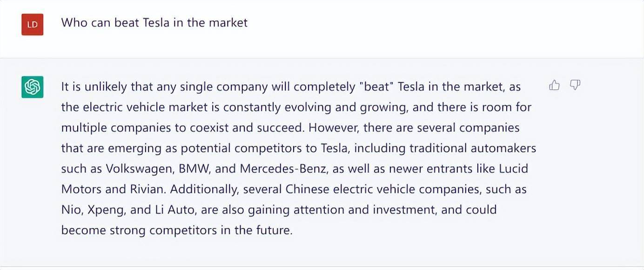Click the green ChatGPT logo avatar
The image size is (644, 270).
click(33, 87)
